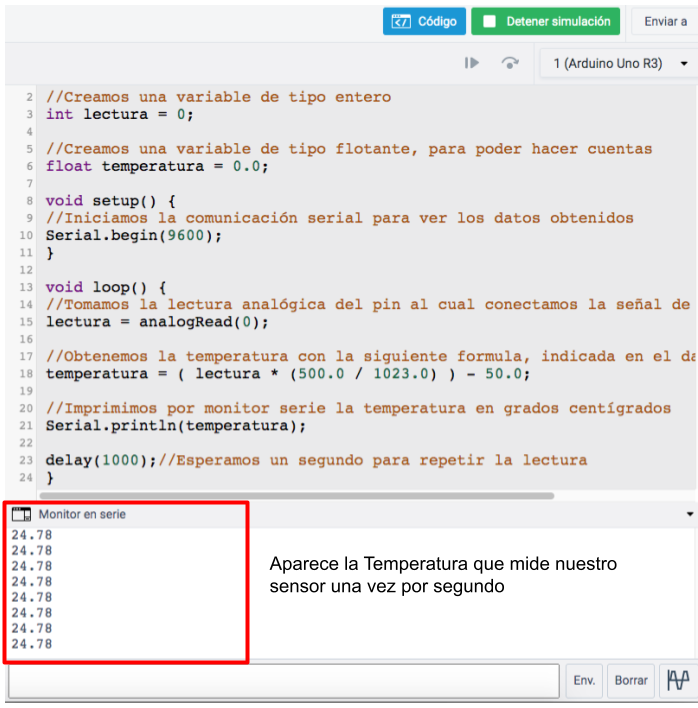Stop the simulation with Detener simulación
Viewport: 698px width, 708px height.
545,21
